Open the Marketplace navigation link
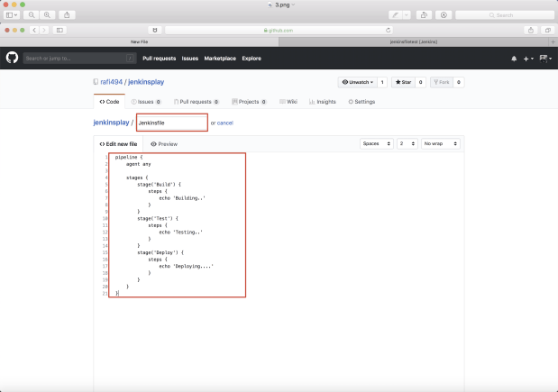 click(x=220, y=59)
